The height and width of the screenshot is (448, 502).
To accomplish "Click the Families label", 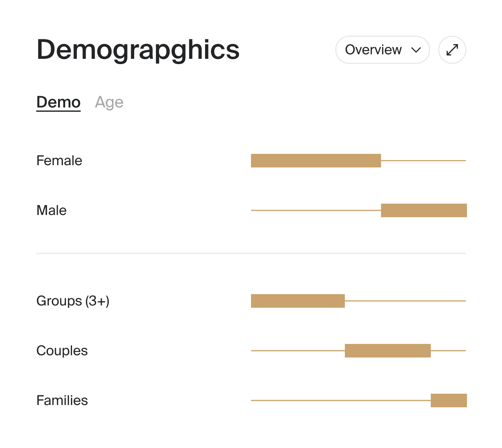I will [x=62, y=400].
